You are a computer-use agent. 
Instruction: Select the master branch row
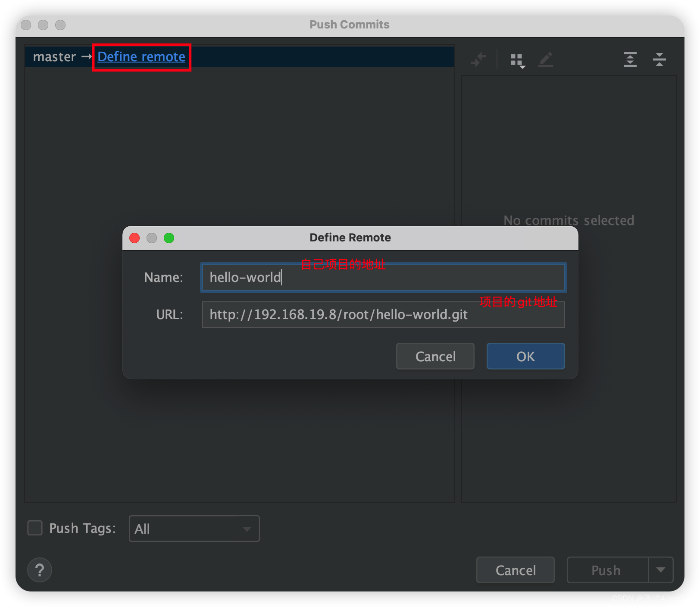[x=240, y=57]
